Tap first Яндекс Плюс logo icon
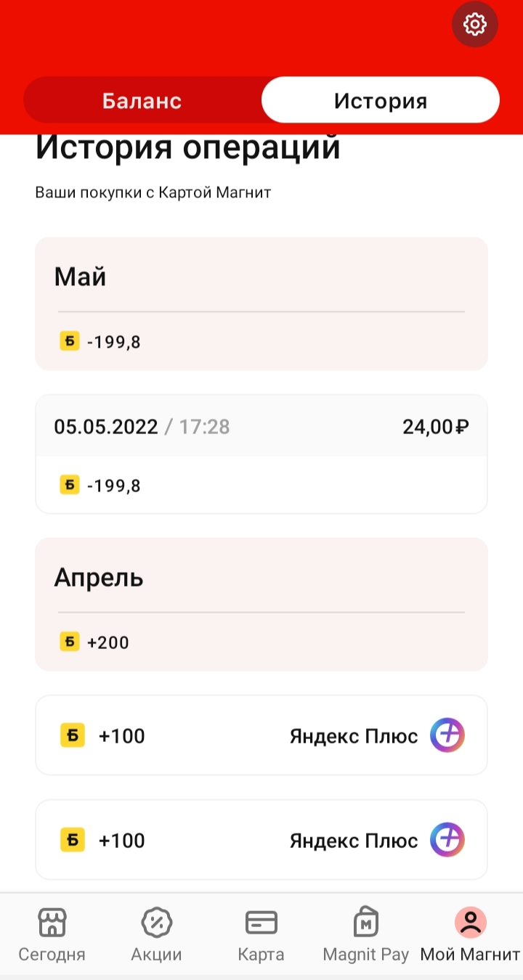This screenshot has height=980, width=523. click(x=447, y=735)
